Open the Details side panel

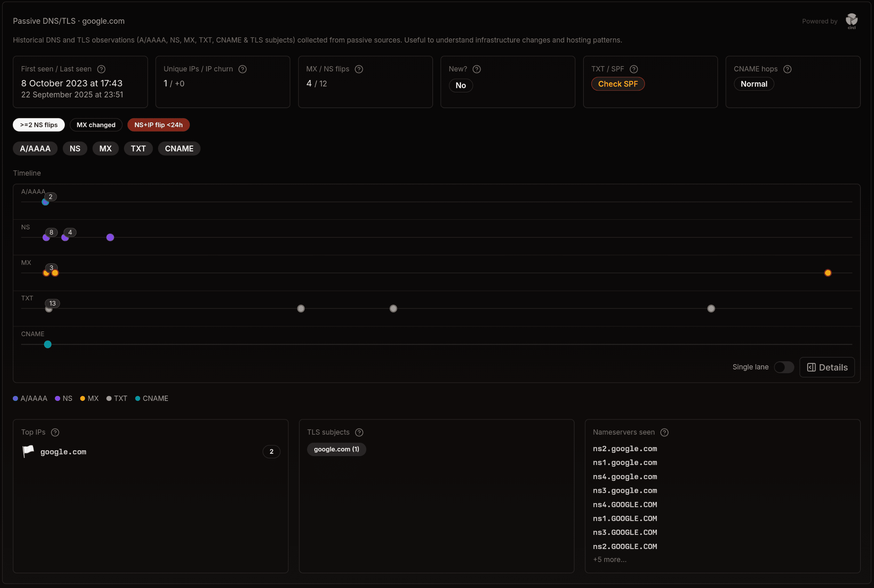coord(827,367)
